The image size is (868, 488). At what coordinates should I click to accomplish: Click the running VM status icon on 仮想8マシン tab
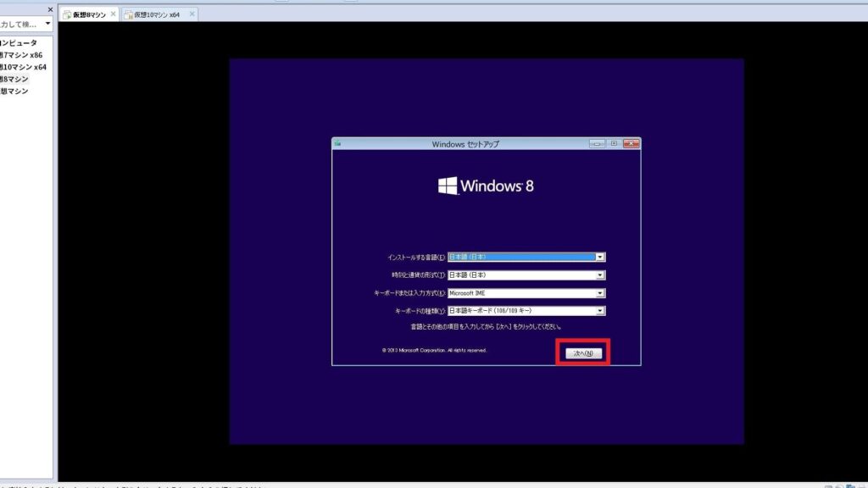pos(67,14)
